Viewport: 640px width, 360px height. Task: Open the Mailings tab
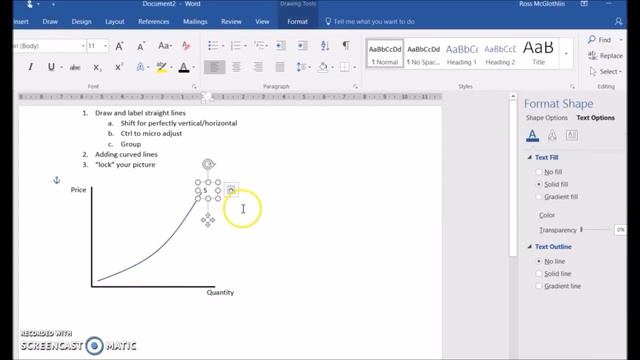[195, 22]
